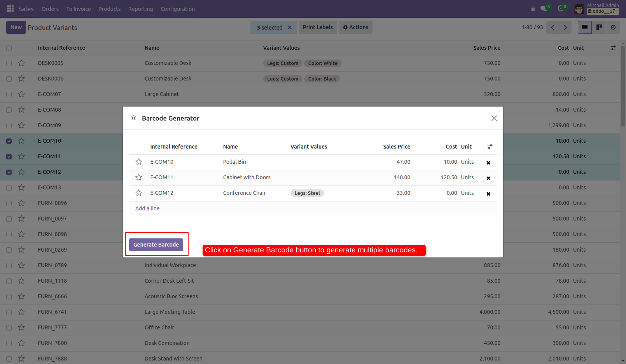Favorite the Pedal Bin row star

(x=138, y=162)
